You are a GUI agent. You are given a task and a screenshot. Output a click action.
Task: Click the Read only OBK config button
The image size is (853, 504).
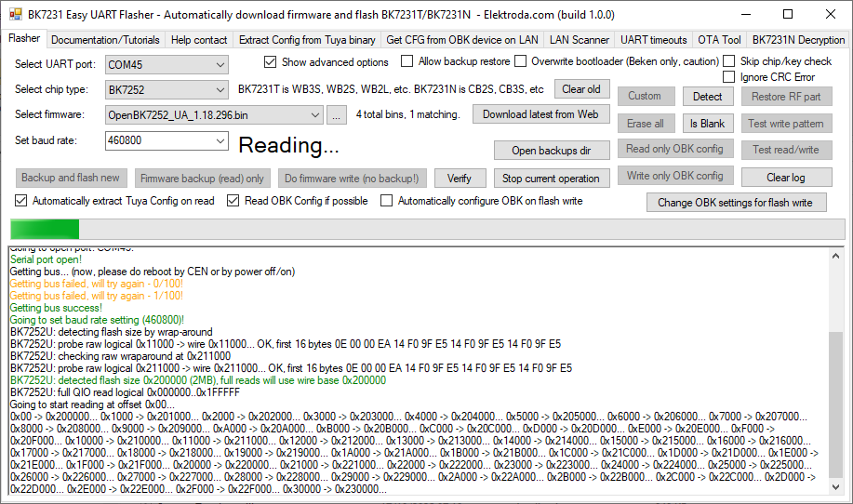click(x=675, y=149)
